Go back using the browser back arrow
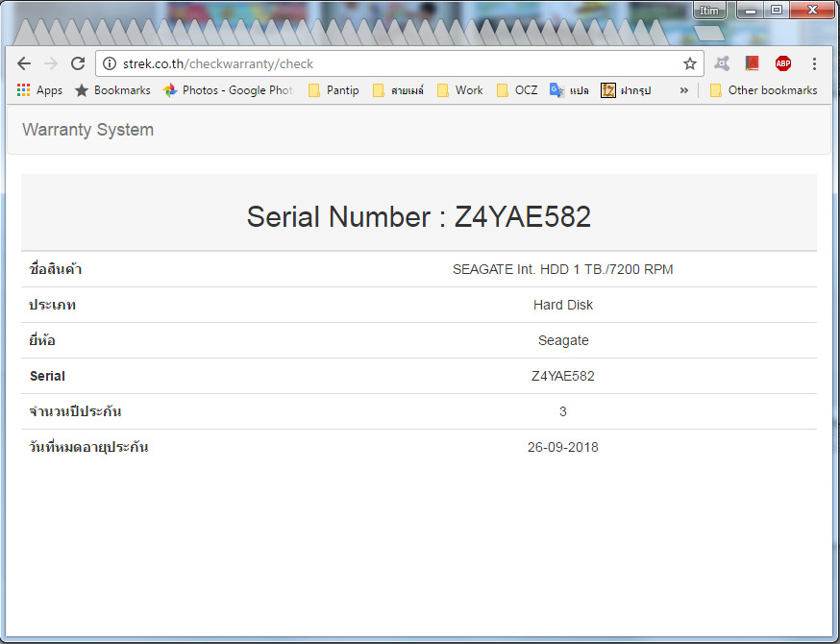This screenshot has width=840, height=644. click(x=24, y=63)
